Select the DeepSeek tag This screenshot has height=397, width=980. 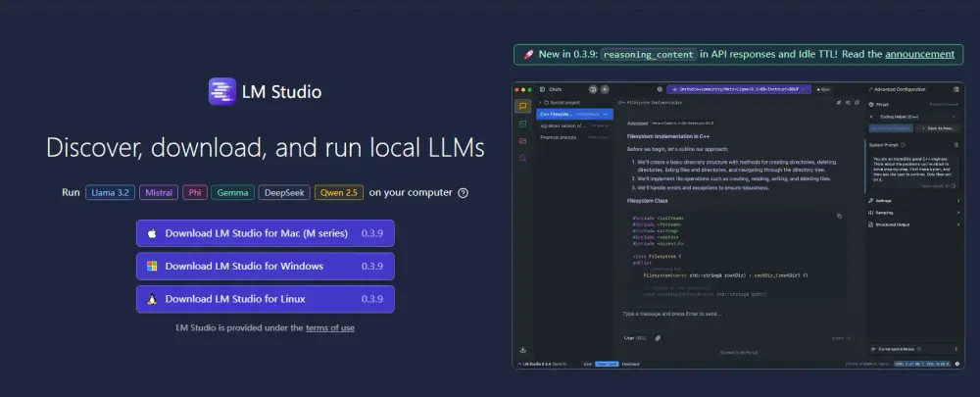click(x=284, y=192)
